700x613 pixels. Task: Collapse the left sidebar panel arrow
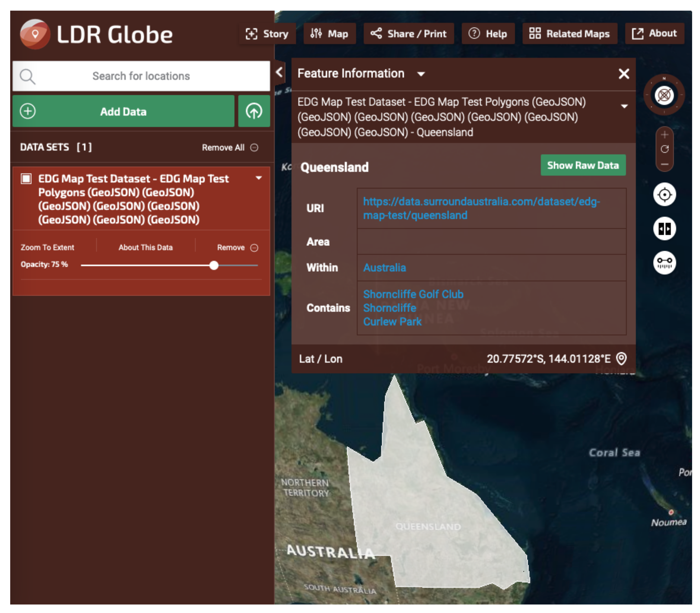[279, 72]
